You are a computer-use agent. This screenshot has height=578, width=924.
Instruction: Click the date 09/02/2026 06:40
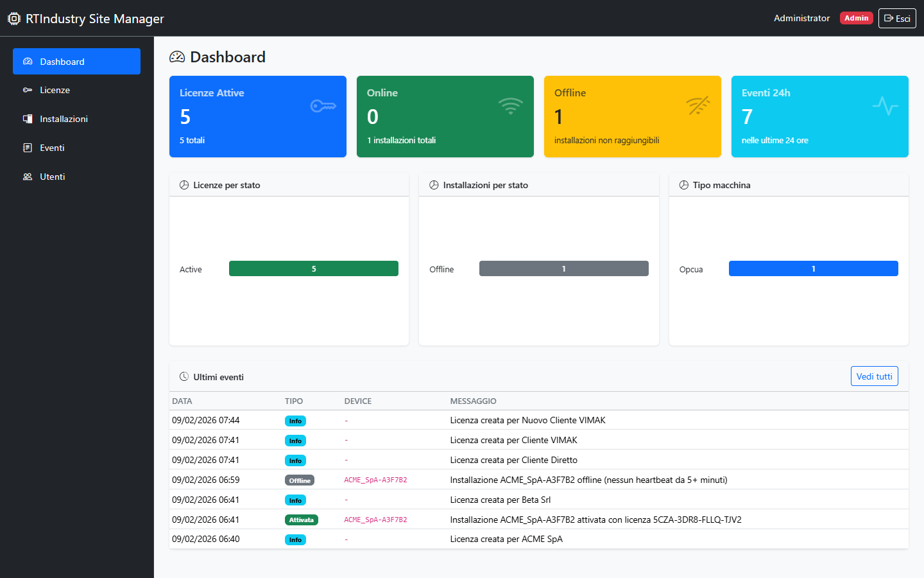pos(206,539)
